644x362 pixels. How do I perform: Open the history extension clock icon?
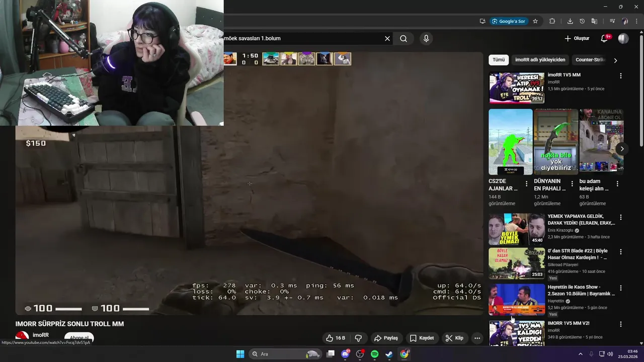582,21
